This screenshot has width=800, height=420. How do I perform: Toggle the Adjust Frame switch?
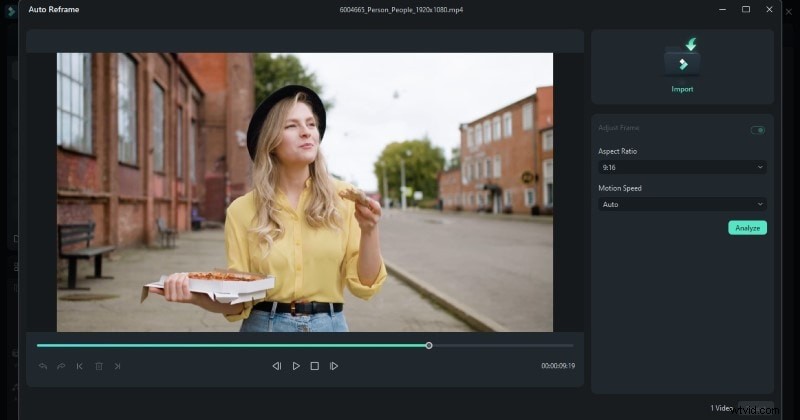(x=758, y=129)
